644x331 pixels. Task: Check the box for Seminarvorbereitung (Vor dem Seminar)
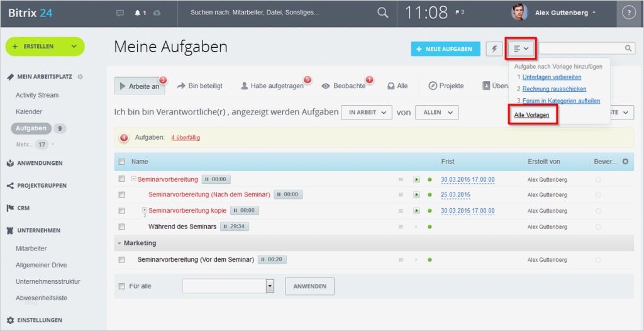(121, 260)
